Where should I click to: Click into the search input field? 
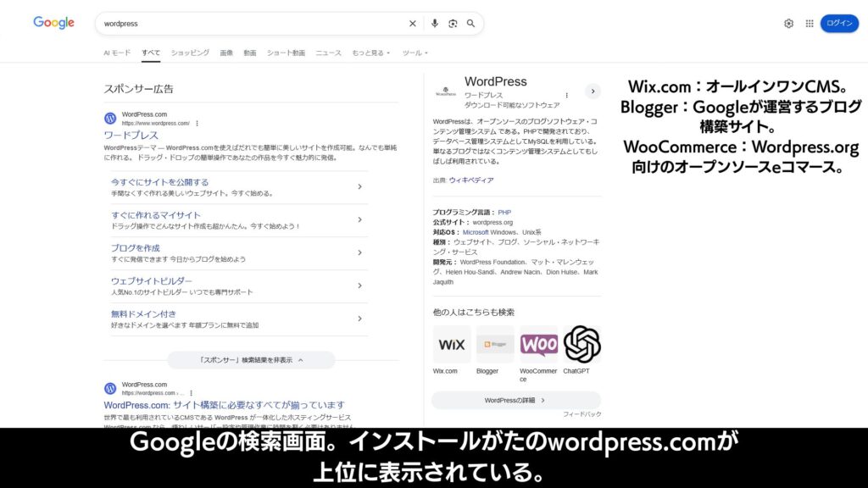click(x=246, y=24)
